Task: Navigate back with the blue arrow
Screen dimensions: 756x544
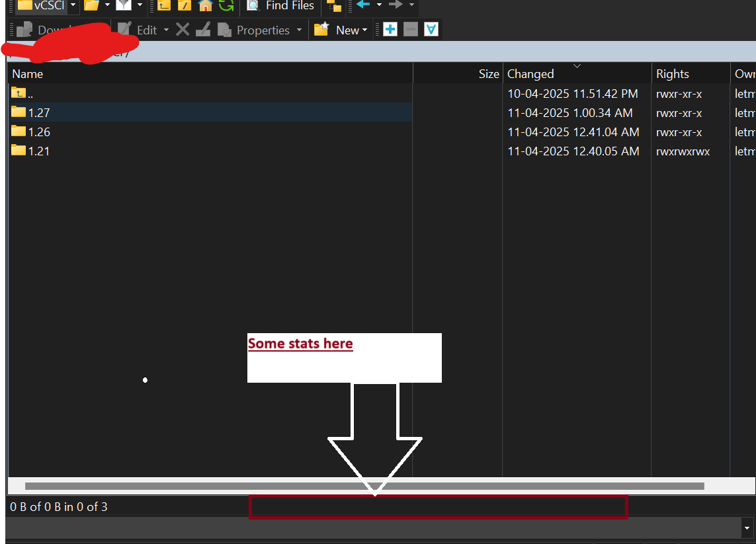Action: (362, 5)
